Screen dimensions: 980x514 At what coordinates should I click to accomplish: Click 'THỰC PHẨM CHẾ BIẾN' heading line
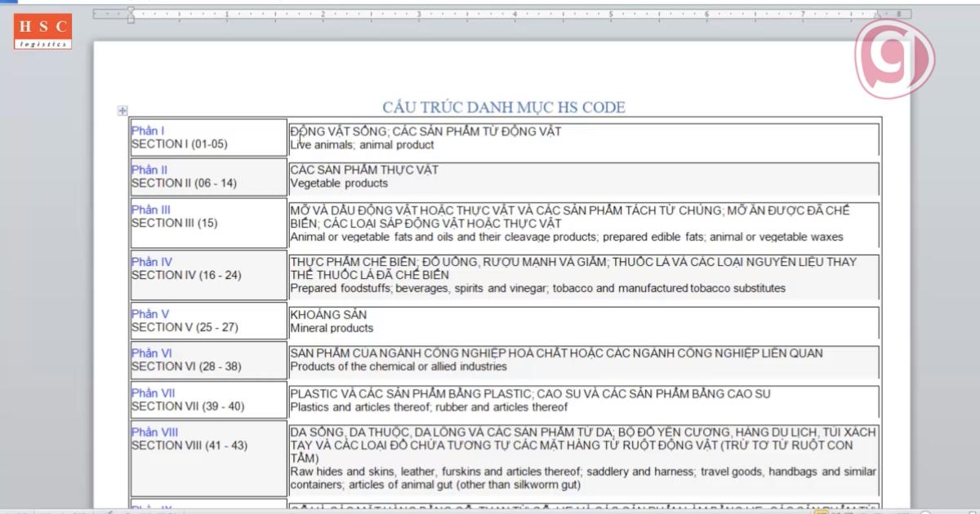point(573,262)
